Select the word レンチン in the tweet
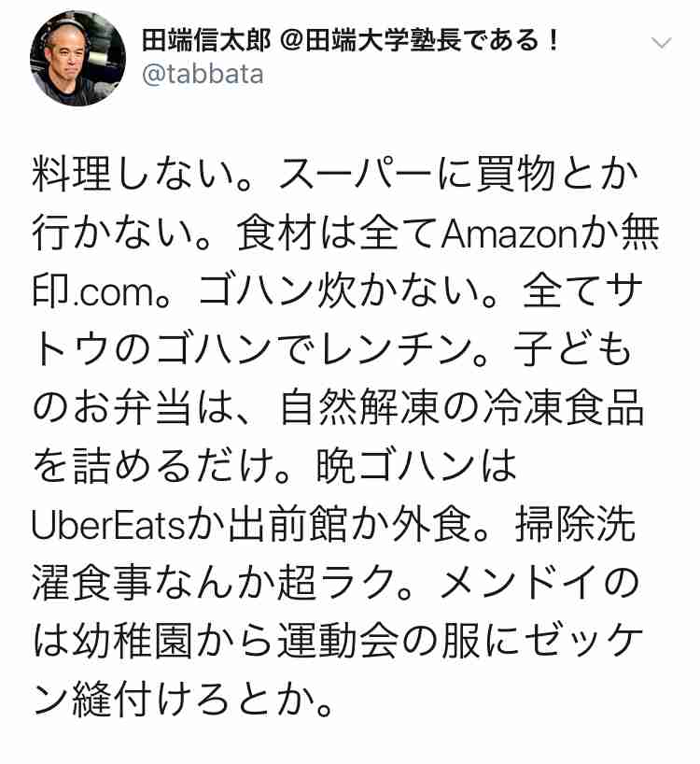Screen dimensions: 700x764 point(396,350)
